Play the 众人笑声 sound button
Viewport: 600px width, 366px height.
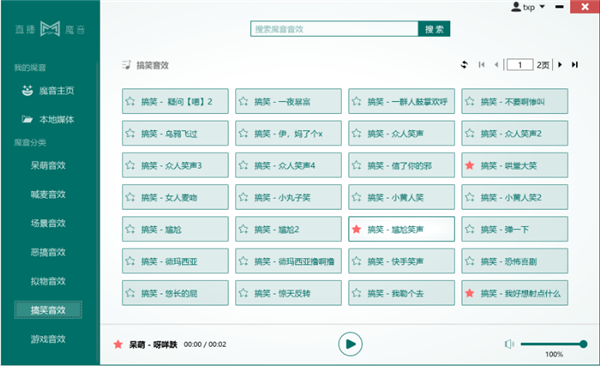click(402, 133)
